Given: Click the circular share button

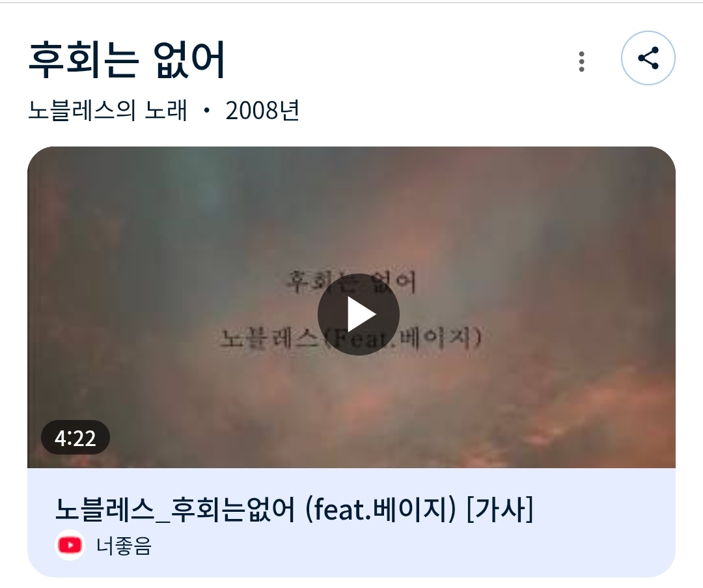Looking at the screenshot, I should point(648,58).
